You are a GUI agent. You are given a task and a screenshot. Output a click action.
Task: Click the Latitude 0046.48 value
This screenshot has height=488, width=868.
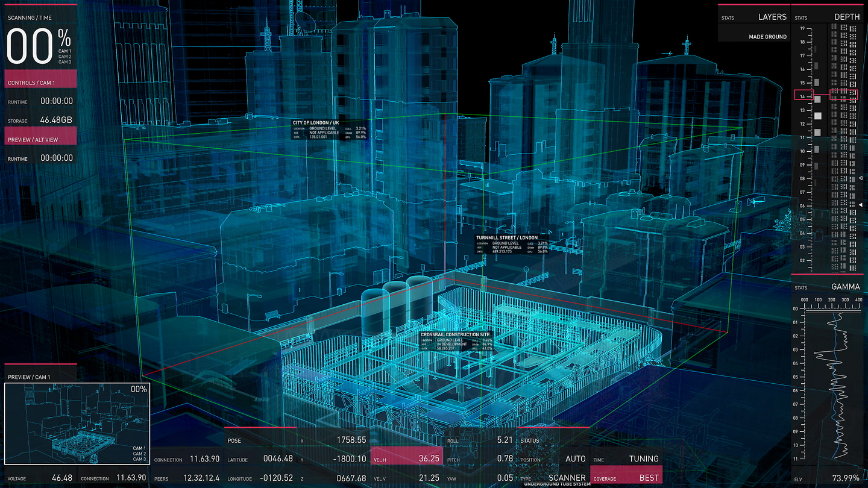pyautogui.click(x=278, y=458)
